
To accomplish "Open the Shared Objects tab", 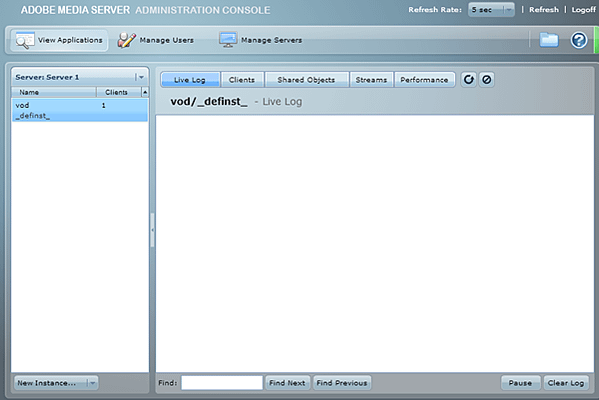I will pyautogui.click(x=306, y=79).
